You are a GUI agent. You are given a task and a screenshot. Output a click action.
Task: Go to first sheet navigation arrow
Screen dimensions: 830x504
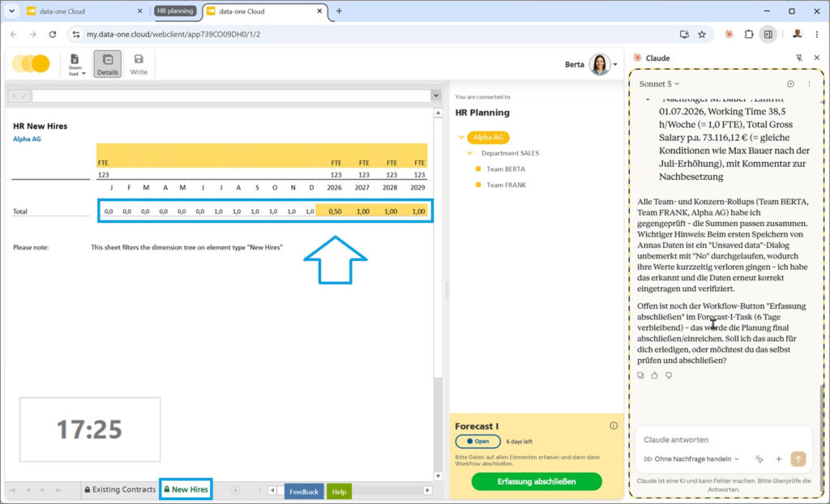tap(13, 490)
